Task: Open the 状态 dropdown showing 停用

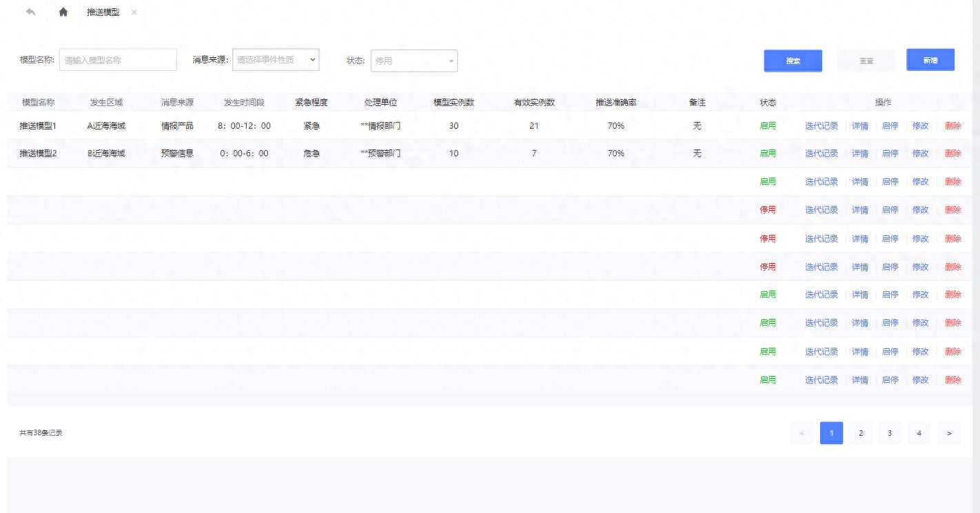Action: click(414, 61)
